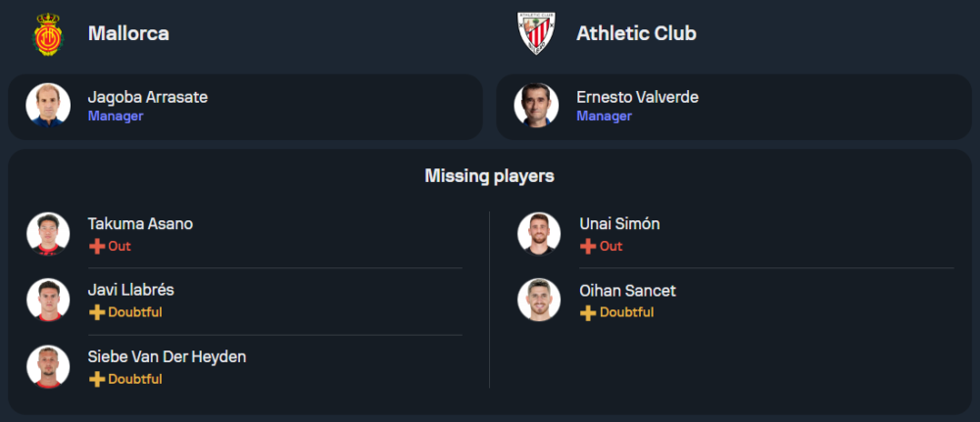This screenshot has width=980, height=422.
Task: Select Javi Llabrés's avatar
Action: (x=48, y=300)
